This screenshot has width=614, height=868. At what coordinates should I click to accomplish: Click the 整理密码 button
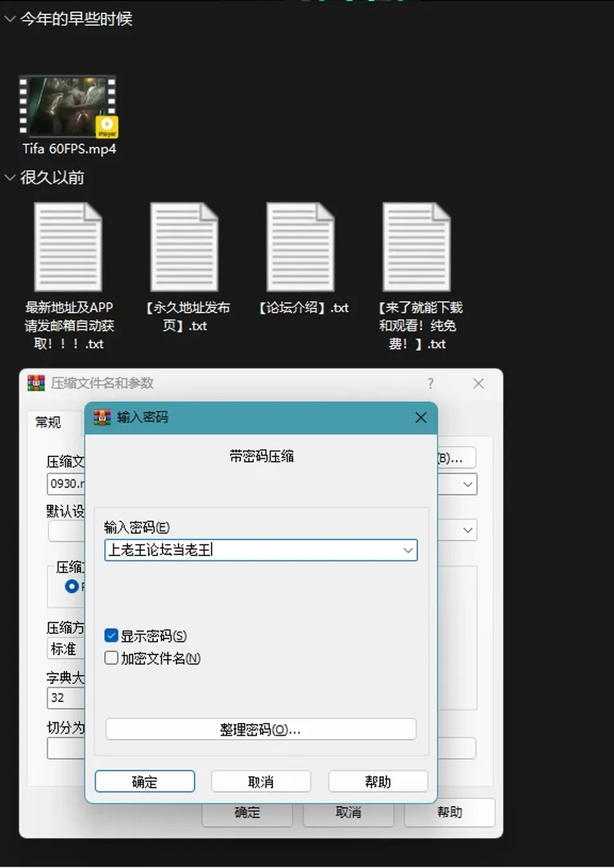(x=261, y=729)
